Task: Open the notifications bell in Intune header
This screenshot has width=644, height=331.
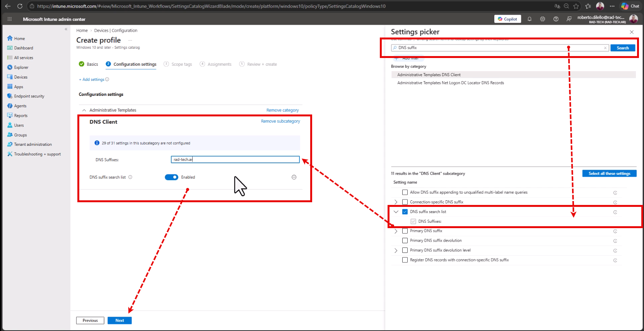Action: [x=530, y=19]
